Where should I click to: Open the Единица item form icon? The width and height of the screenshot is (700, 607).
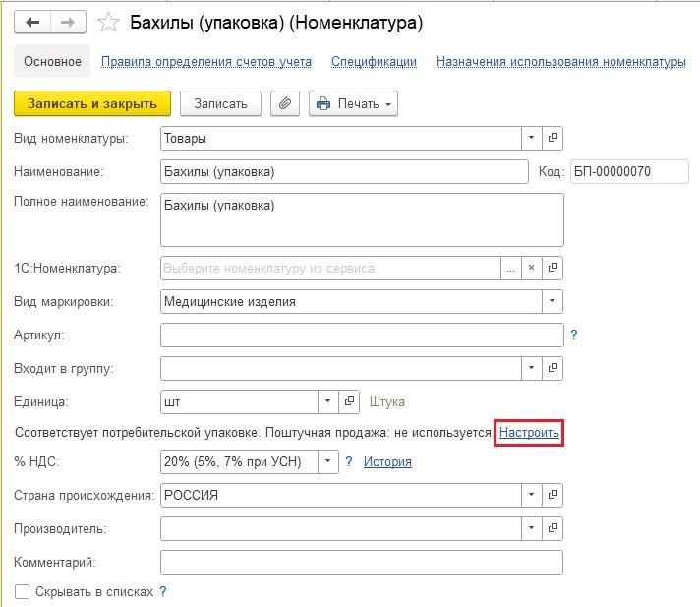click(351, 401)
